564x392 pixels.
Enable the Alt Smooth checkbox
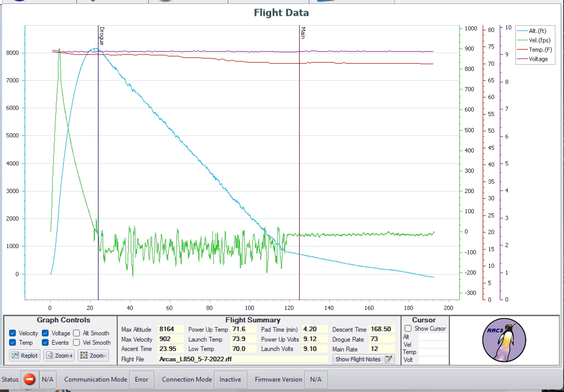pyautogui.click(x=76, y=333)
